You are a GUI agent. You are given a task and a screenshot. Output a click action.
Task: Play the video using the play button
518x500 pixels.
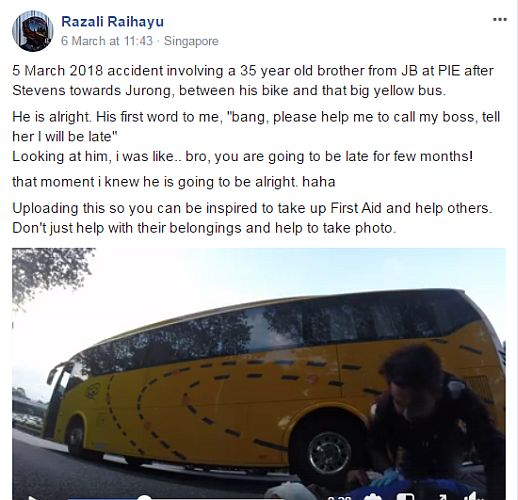(x=33, y=498)
